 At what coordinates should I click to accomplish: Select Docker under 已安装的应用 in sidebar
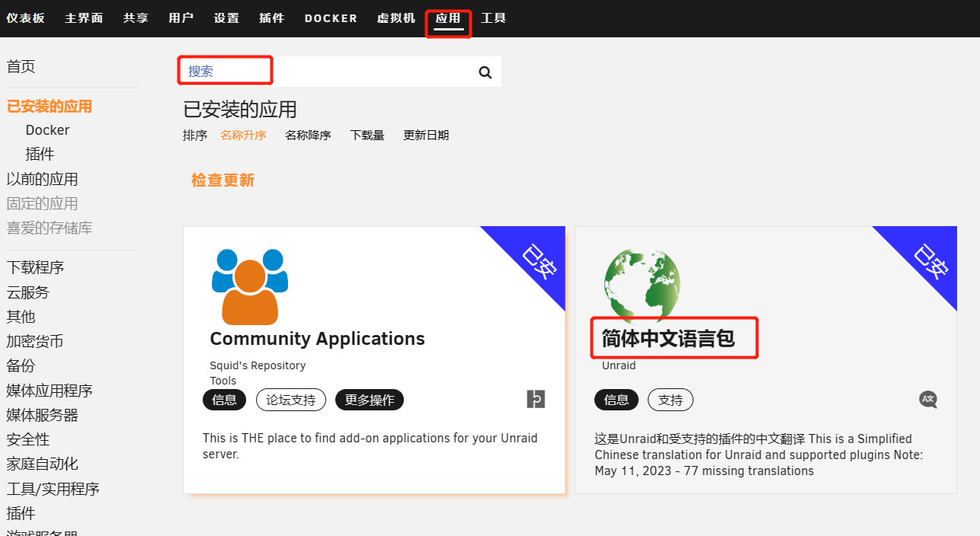tap(47, 130)
